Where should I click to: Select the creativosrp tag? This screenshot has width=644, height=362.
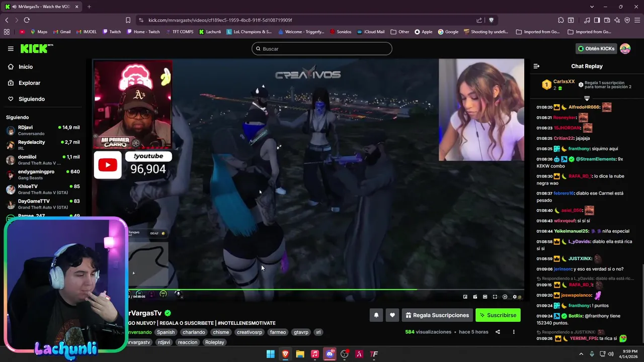250,332
